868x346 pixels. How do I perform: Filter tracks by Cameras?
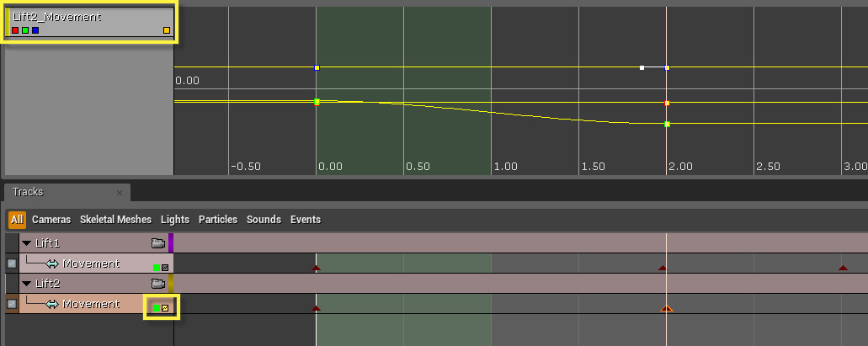click(x=51, y=220)
